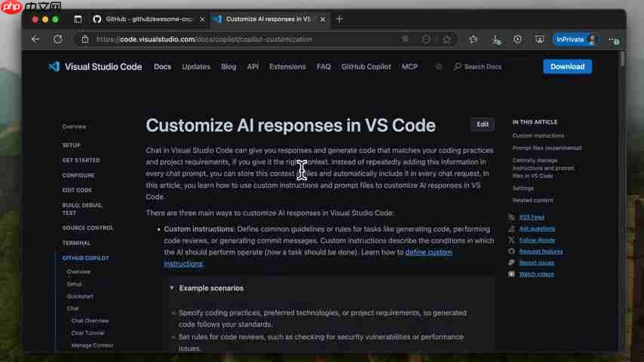Expand the BUILD, DEBUG, TEST section

click(x=82, y=209)
